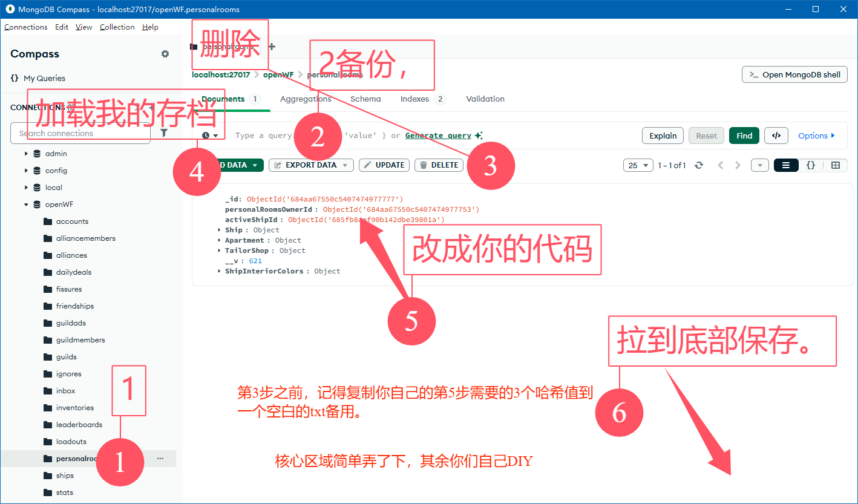Open the EXPORT DATA dropdown
This screenshot has width=858, height=504.
pos(311,165)
